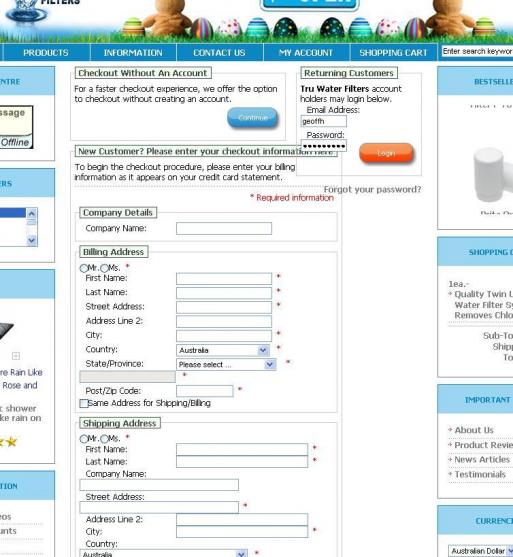Screen dimensions: 513x557
Task: Click the blue Continue button
Action: [x=253, y=118]
